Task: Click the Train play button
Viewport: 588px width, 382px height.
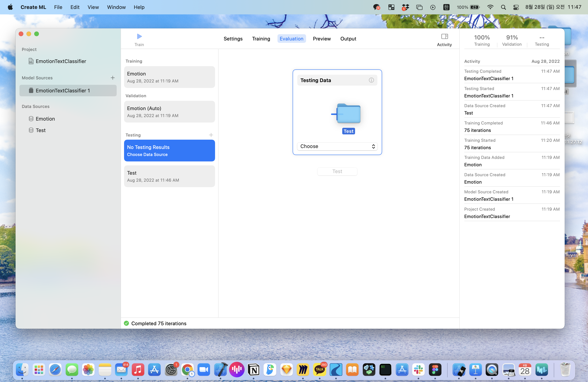Action: pos(139,37)
